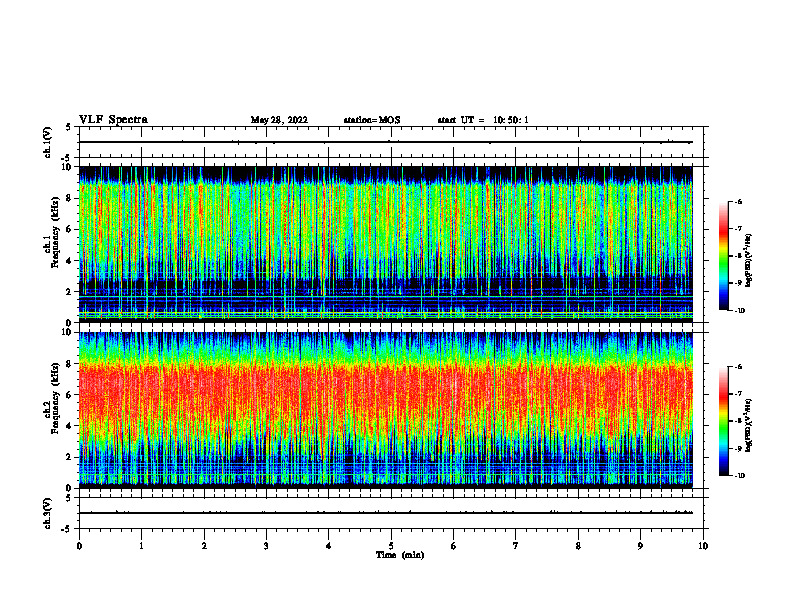Select the 'start UT = 10:50: 1' text
The height and width of the screenshot is (612, 792).
click(483, 120)
